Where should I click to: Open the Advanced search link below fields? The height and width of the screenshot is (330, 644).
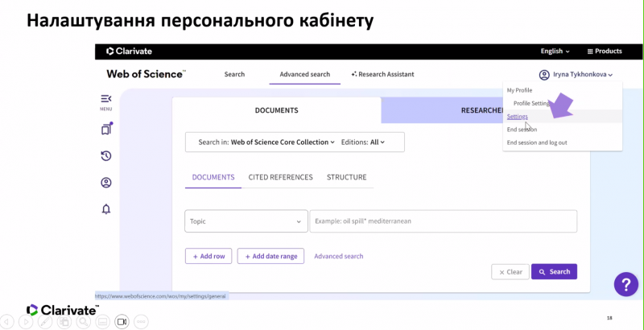[x=339, y=256]
